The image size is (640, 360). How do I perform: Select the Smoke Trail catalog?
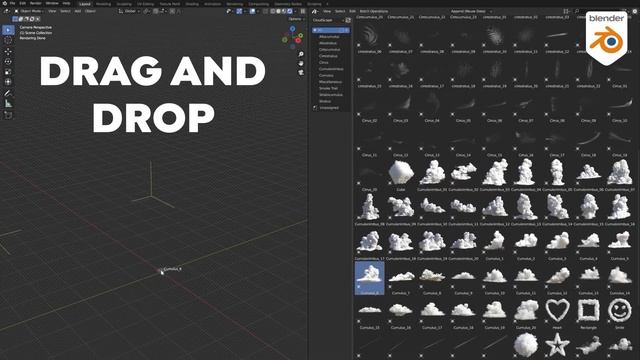click(328, 88)
